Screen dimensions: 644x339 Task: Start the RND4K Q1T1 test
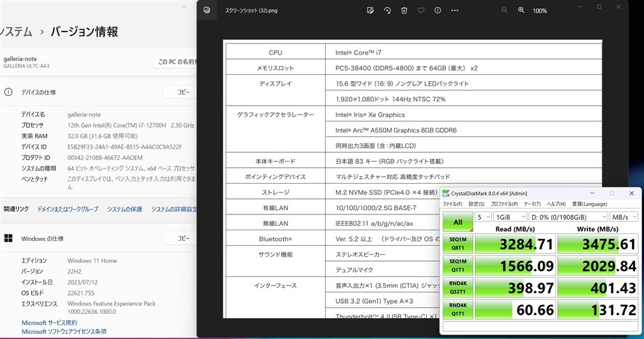458,309
